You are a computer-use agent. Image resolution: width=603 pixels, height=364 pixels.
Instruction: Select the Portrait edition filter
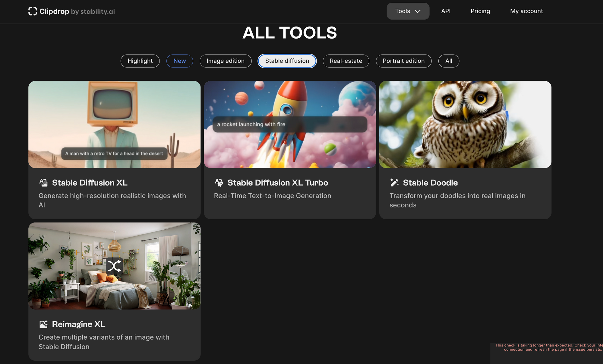coord(404,61)
